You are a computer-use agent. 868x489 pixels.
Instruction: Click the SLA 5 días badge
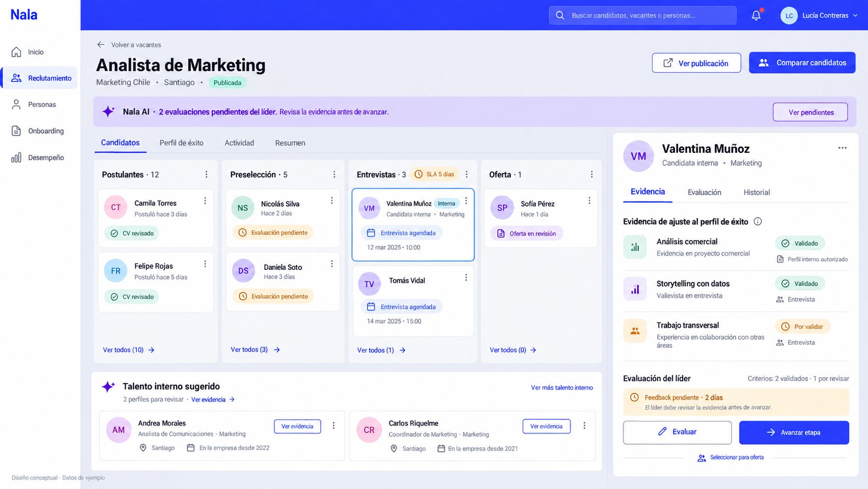pos(434,175)
